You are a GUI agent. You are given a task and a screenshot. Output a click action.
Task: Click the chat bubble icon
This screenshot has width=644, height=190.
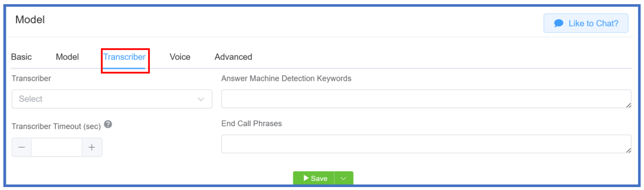(558, 23)
